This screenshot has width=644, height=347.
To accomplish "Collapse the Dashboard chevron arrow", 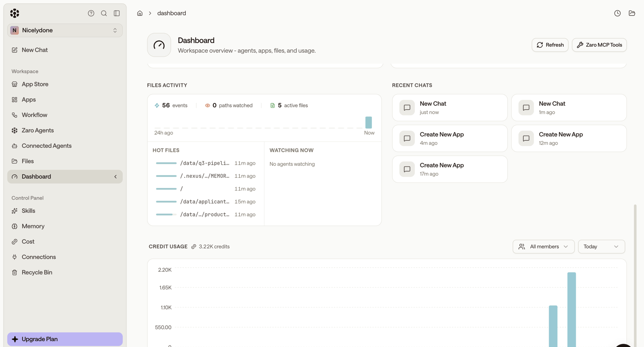I will click(115, 176).
